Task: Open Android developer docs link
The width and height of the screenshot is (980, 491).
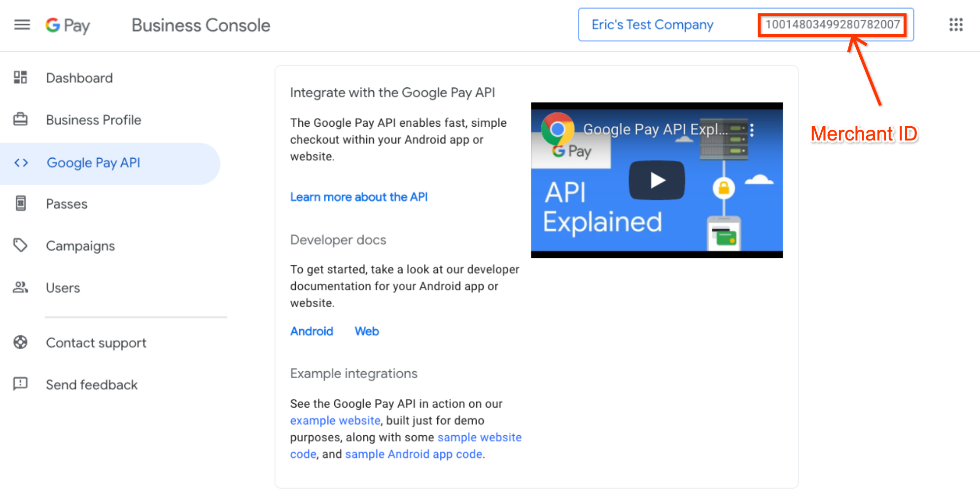Action: tap(312, 331)
